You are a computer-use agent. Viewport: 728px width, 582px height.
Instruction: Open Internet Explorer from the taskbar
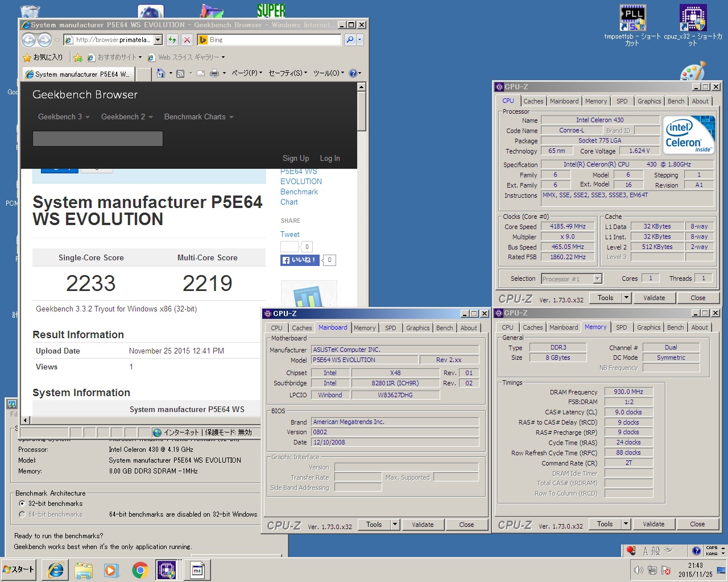[56, 570]
